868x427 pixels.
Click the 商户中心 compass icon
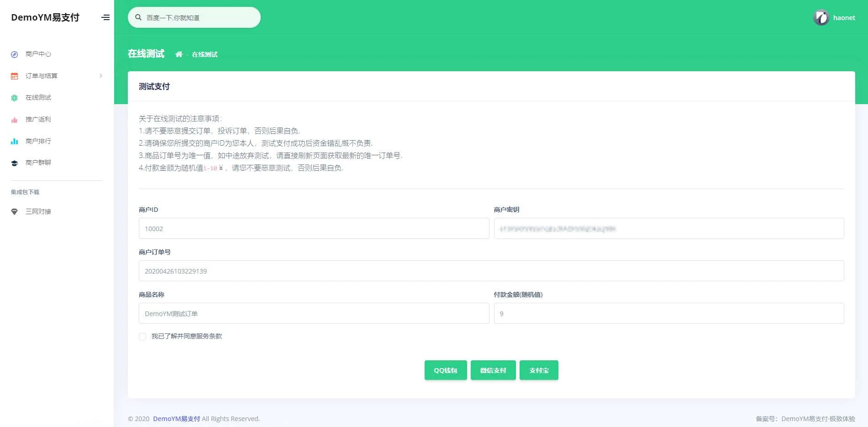point(14,54)
